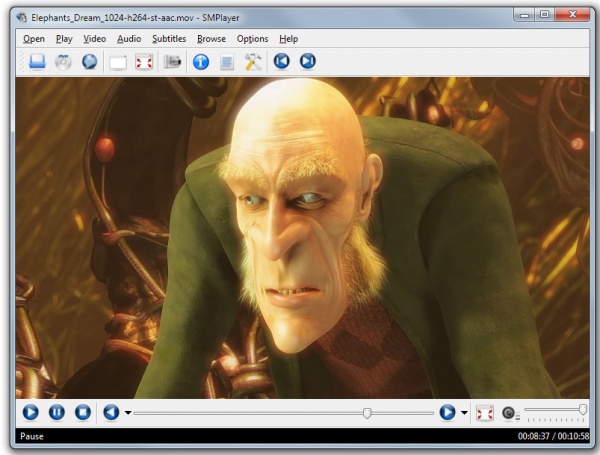Expand the rewind options dropdown arrow
Screen dimensions: 600x455
click(128, 413)
